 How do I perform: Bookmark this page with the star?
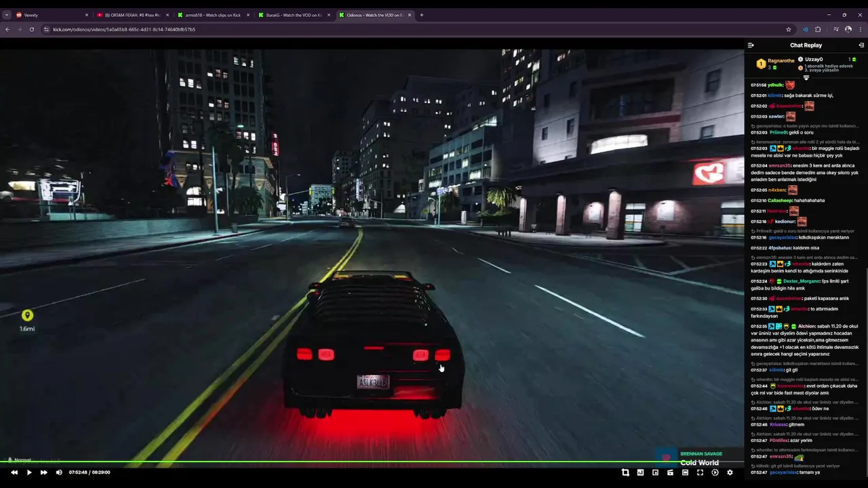pos(788,29)
